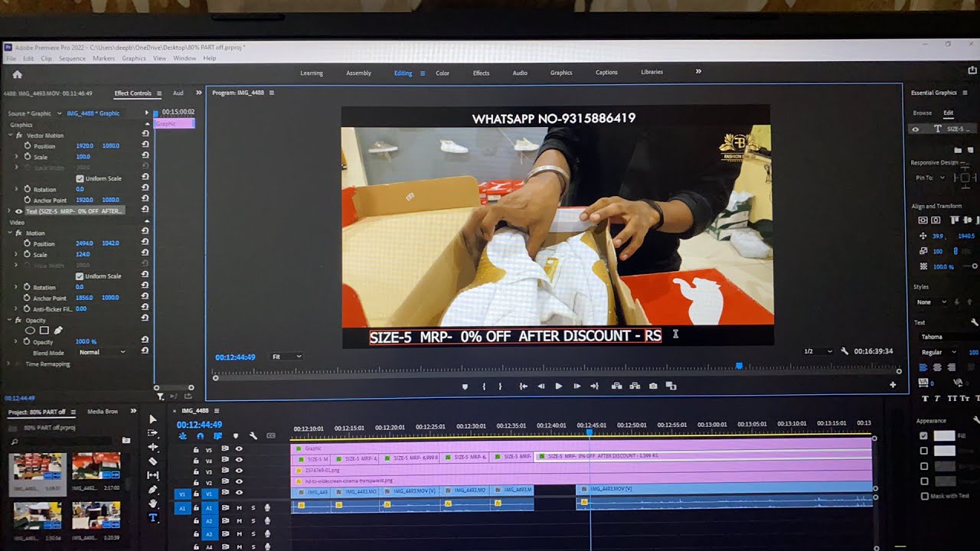The width and height of the screenshot is (980, 551).
Task: Select the Track Select Forward tool
Action: point(152,433)
